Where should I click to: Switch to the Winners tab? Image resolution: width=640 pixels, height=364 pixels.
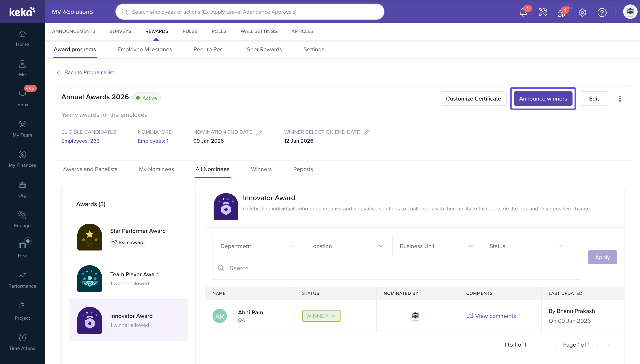(261, 169)
